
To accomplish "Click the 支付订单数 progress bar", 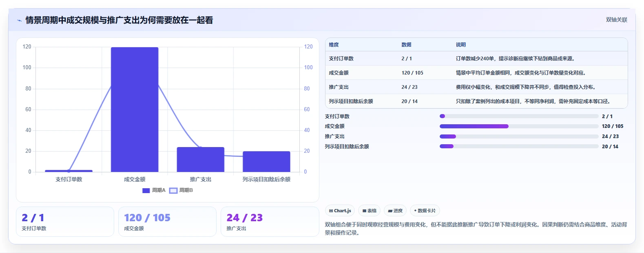I will (x=519, y=116).
